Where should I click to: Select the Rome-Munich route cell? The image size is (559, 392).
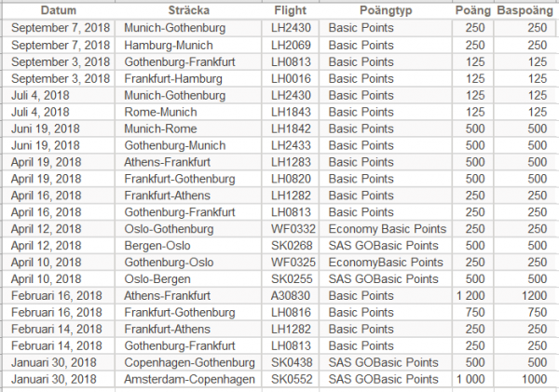tap(164, 112)
